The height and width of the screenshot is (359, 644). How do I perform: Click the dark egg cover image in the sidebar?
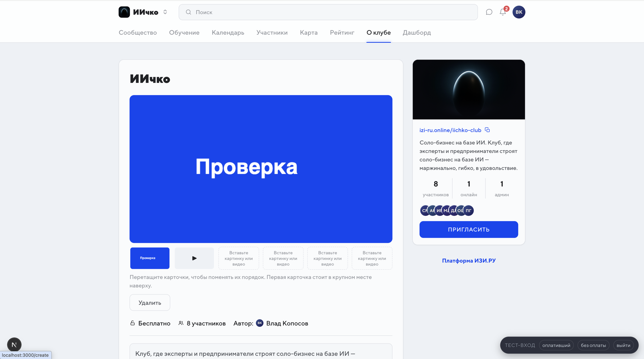[469, 89]
